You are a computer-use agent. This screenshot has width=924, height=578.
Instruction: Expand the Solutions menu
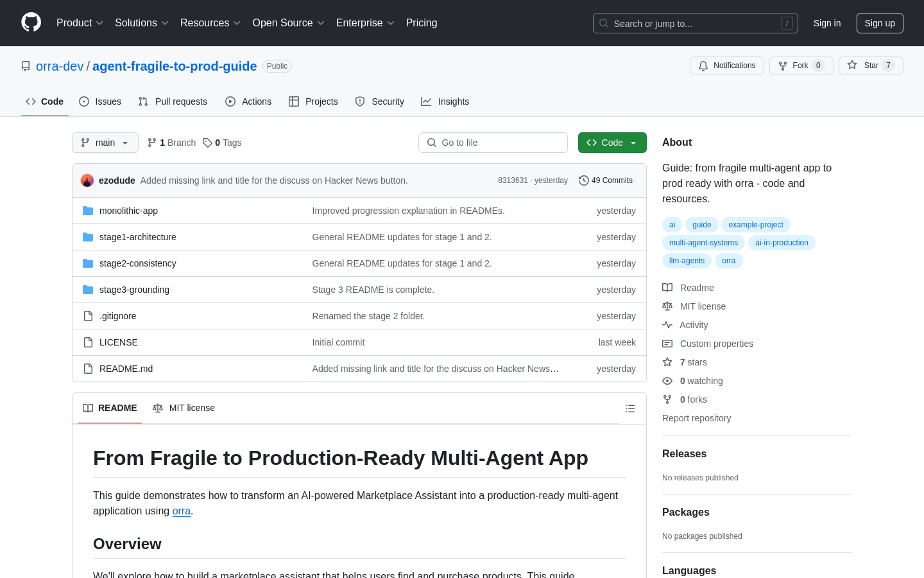[142, 23]
